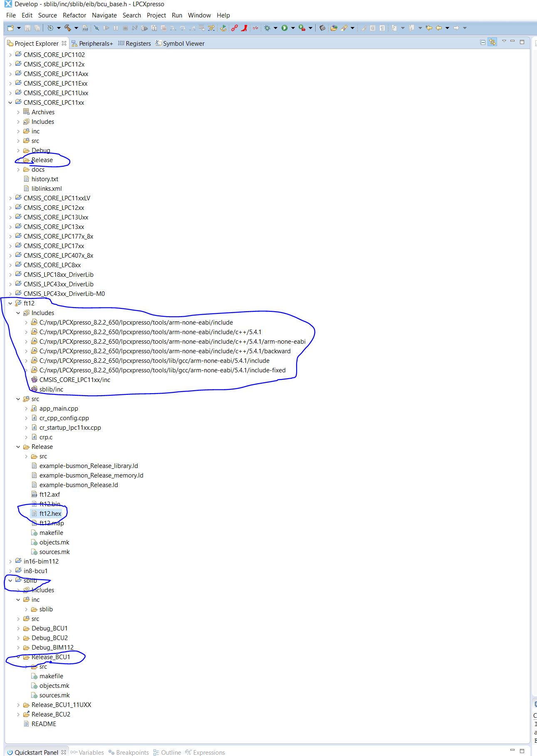
Task: Toggle Block Selection Mode icon
Action: 373,28
